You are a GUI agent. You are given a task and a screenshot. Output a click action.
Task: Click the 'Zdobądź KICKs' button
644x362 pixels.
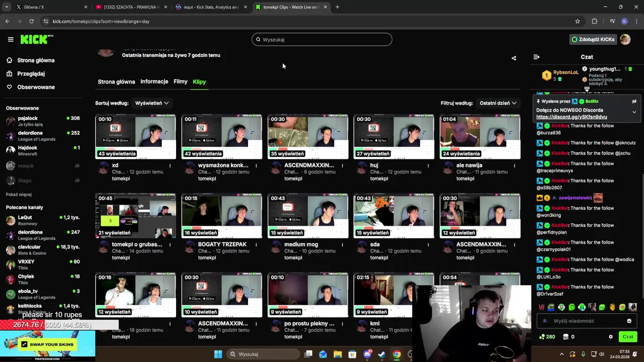(593, 39)
